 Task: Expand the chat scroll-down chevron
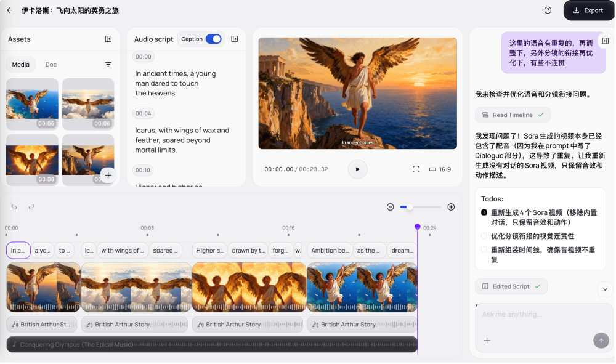[604, 288]
